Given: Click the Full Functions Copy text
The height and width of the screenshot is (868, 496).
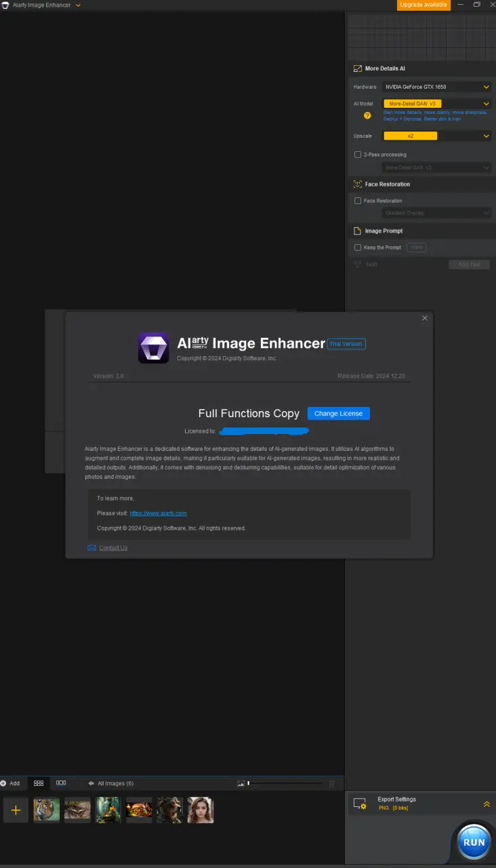Looking at the screenshot, I should pos(249,413).
